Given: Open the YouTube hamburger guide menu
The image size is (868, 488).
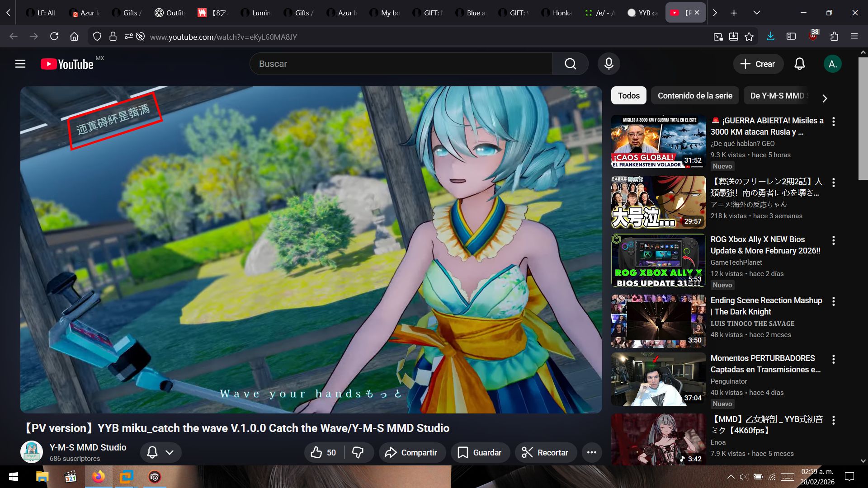Looking at the screenshot, I should coord(20,64).
